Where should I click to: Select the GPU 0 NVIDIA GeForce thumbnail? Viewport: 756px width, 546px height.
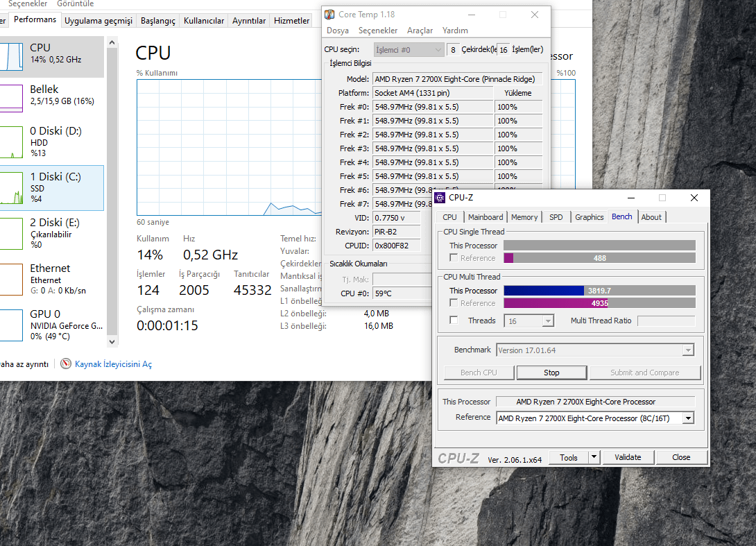click(x=11, y=325)
